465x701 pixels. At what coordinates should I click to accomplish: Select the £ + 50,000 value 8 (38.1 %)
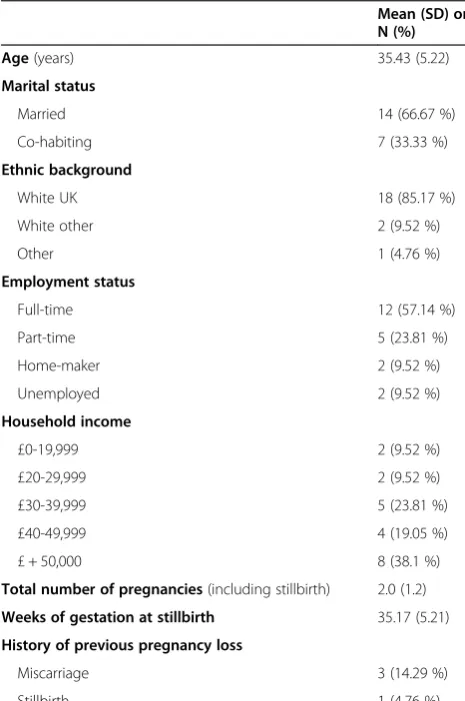[x=409, y=562]
